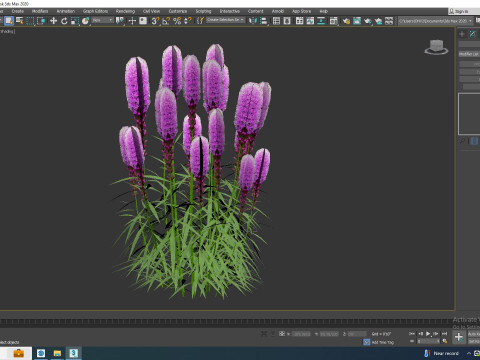Toggle Scene Explorer icon

click(276, 21)
